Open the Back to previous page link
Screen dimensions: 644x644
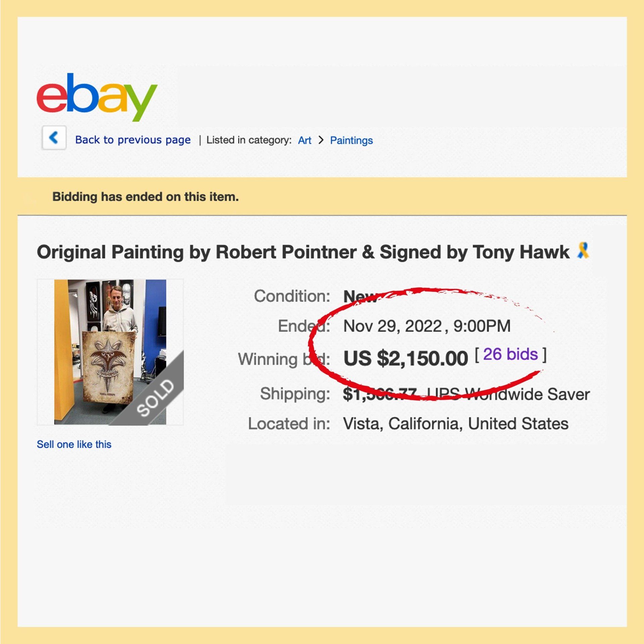[133, 140]
